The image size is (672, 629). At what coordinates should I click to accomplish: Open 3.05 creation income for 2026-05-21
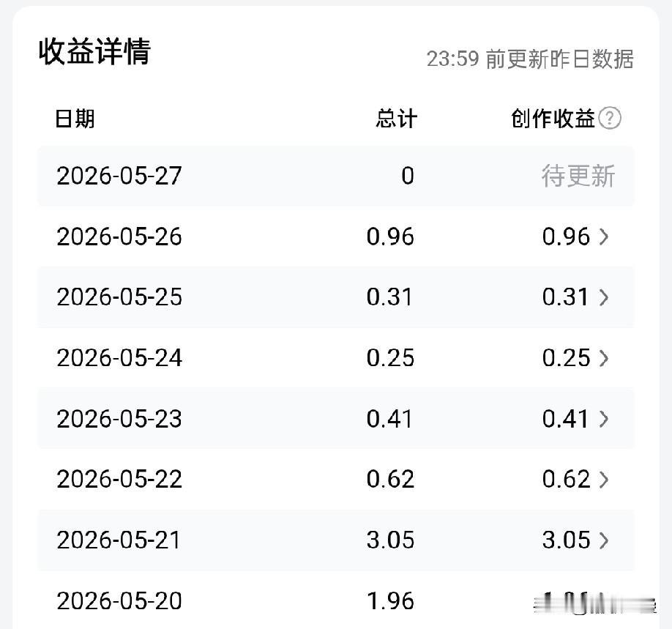(x=566, y=540)
